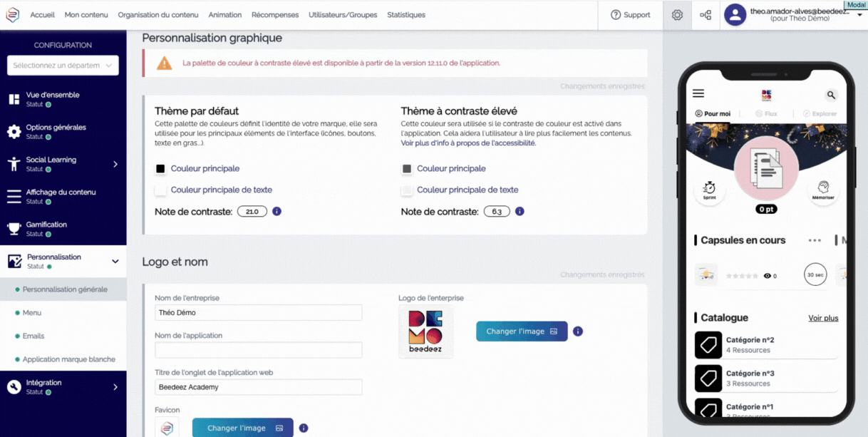Open the organization hierarchy icon in top bar
The height and width of the screenshot is (437, 868).
[x=706, y=15]
